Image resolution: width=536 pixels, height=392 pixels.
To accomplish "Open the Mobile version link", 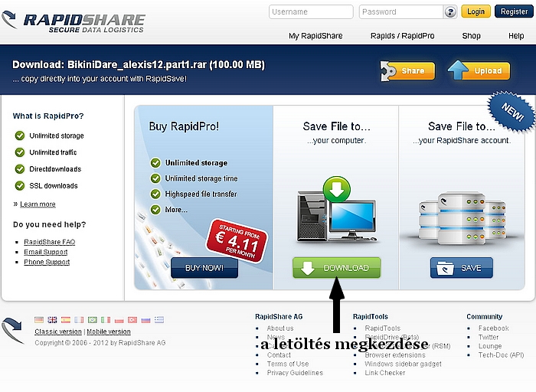I will [109, 332].
